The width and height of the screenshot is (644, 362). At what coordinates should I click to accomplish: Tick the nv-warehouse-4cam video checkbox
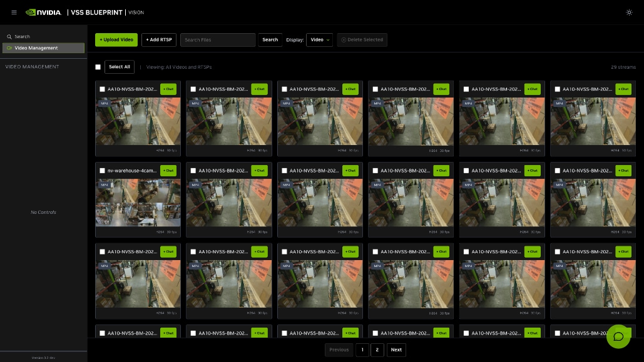[102, 171]
